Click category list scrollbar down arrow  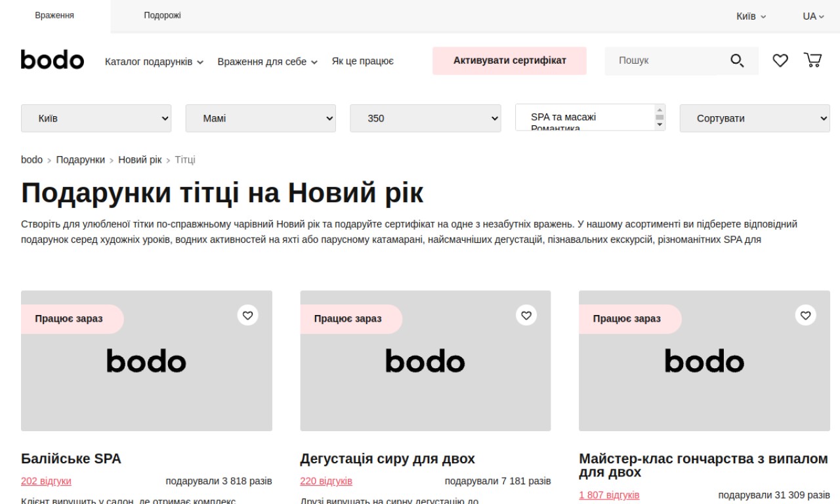click(x=660, y=125)
